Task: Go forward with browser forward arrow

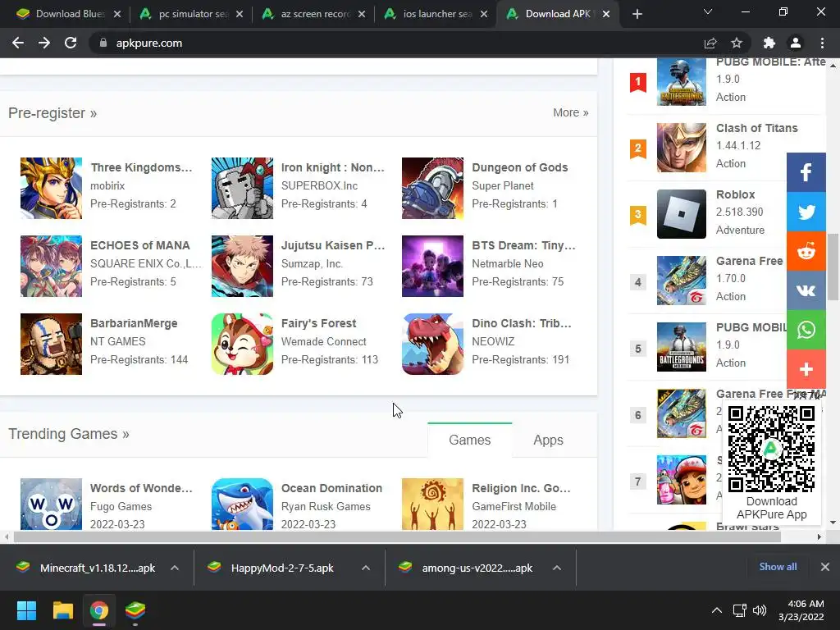Action: 44,43
